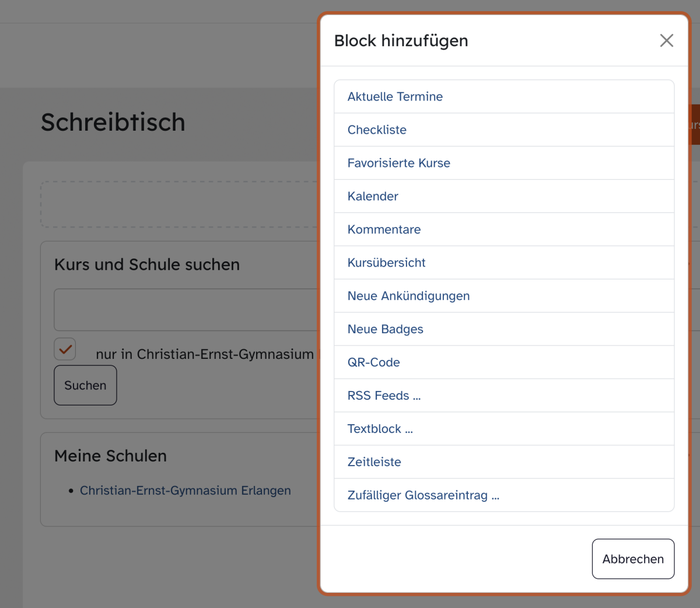Add the Favorisierte Kurse block
The height and width of the screenshot is (608, 700).
tap(398, 163)
